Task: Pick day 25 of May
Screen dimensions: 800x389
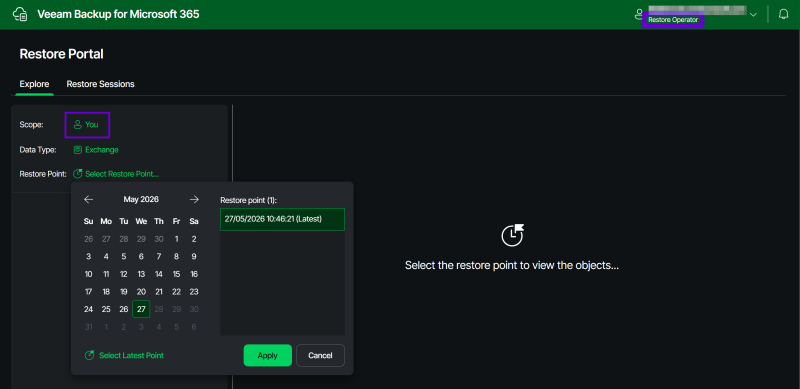Action: pos(106,309)
